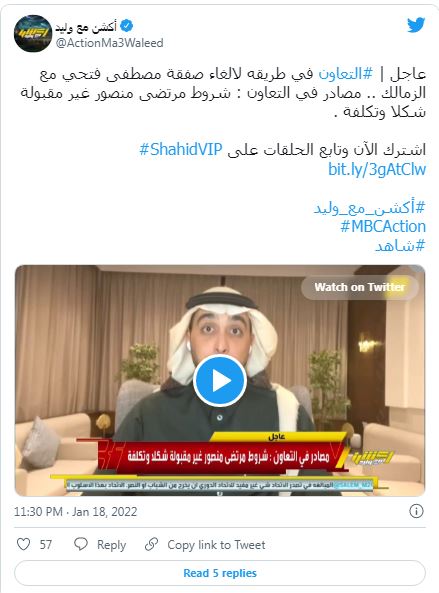
Task: Click the #شاهد hashtag
Action: 400,245
